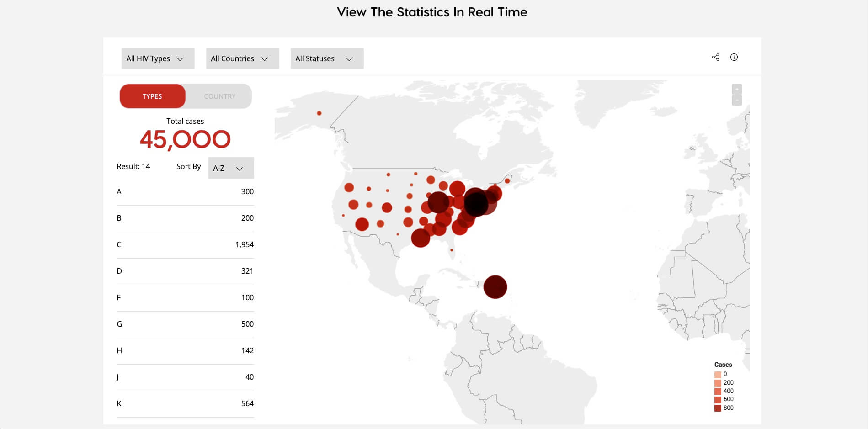Click the 800 cases legend swatch
Image resolution: width=868 pixels, height=429 pixels.
click(x=718, y=408)
